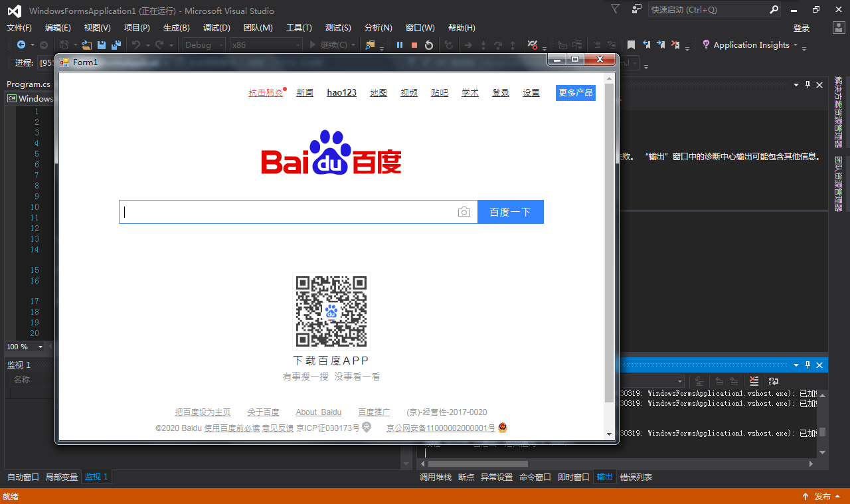Open the send feedback icon near Quick Launch
The image size is (850, 504).
637,9
